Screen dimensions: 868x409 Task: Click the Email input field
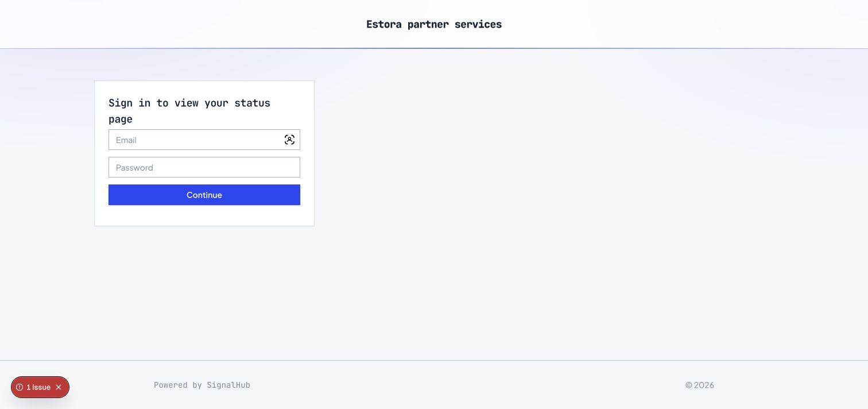[204, 140]
